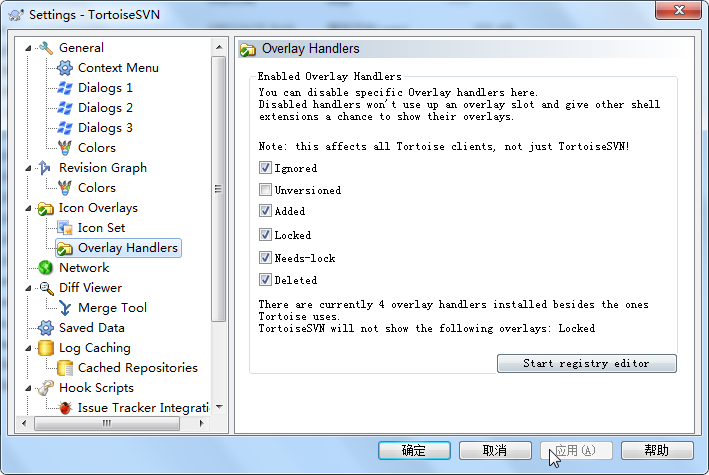Collapse the Diff Viewer node
709x475 pixels.
coord(28,288)
